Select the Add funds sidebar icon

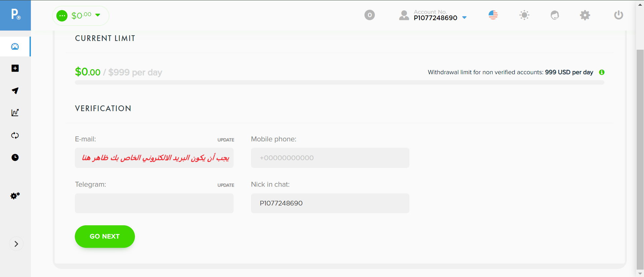(15, 68)
